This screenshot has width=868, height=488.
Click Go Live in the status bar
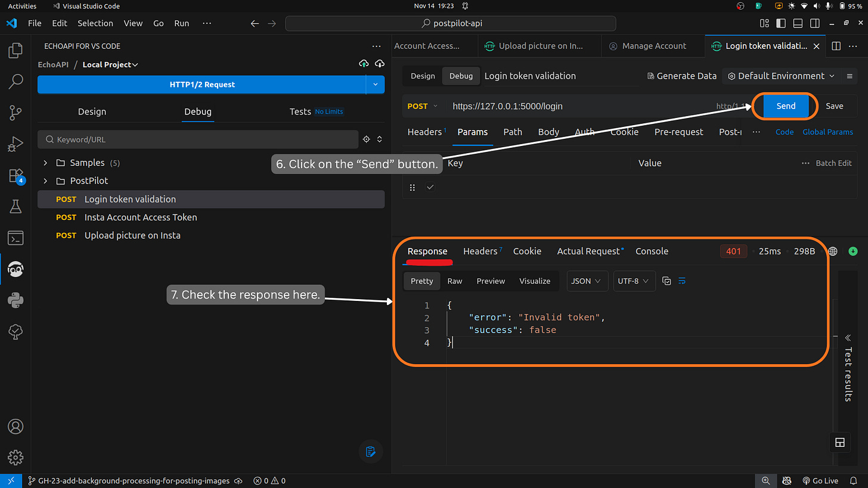click(x=821, y=481)
